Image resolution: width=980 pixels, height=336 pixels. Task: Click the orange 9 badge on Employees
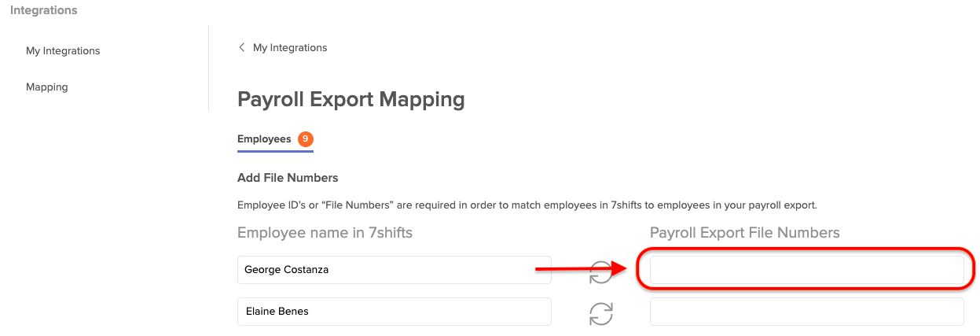pyautogui.click(x=306, y=139)
